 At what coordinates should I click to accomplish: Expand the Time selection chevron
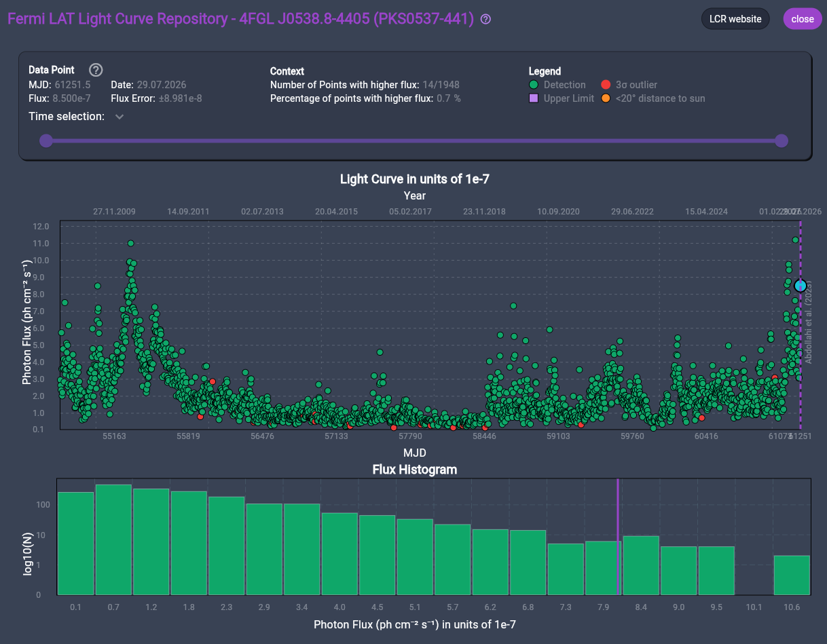pyautogui.click(x=120, y=117)
